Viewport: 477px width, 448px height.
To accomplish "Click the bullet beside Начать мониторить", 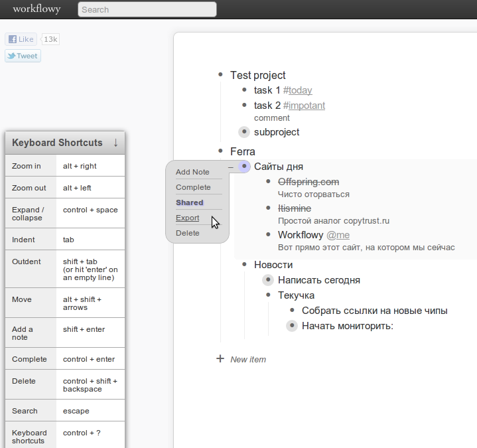I will point(292,326).
